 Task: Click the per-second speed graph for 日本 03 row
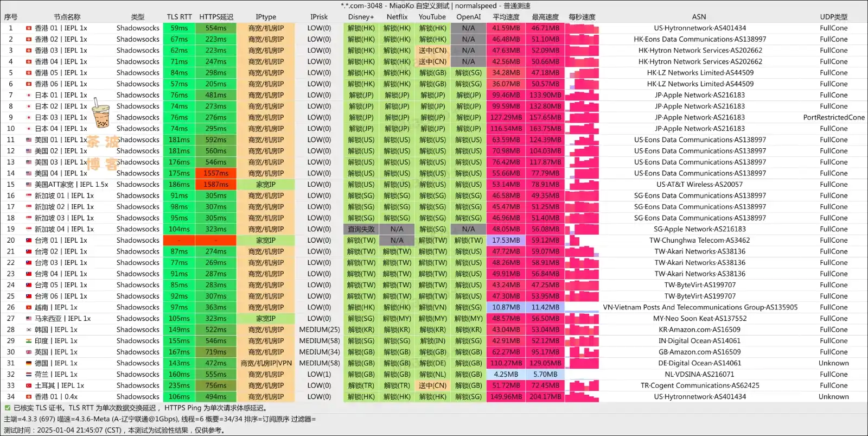[582, 117]
